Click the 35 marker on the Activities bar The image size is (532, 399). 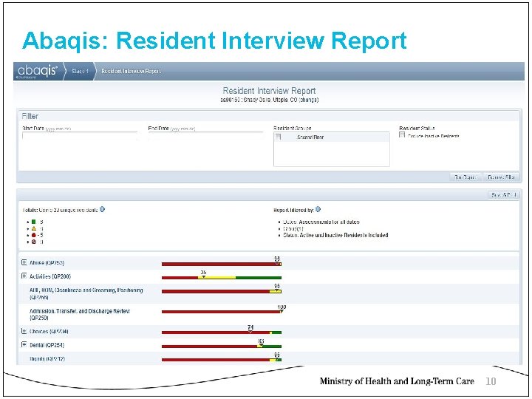tap(203, 274)
